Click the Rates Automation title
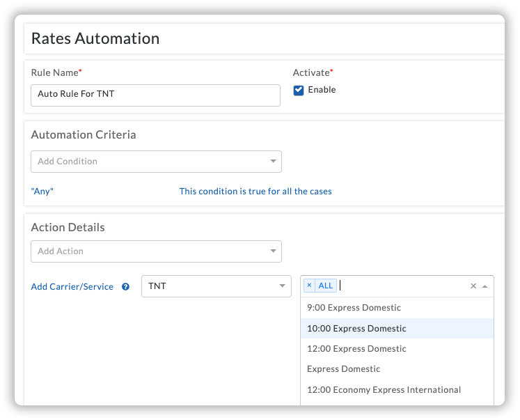This screenshot has height=420, width=520. click(x=95, y=38)
